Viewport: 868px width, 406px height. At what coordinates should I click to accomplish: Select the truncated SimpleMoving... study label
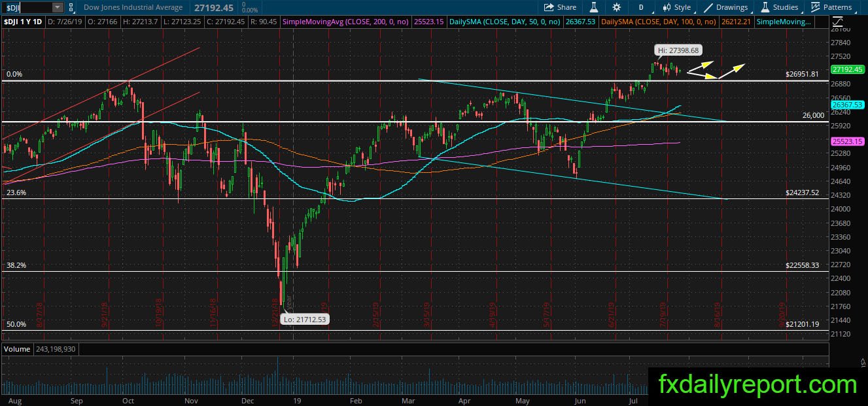[x=784, y=22]
